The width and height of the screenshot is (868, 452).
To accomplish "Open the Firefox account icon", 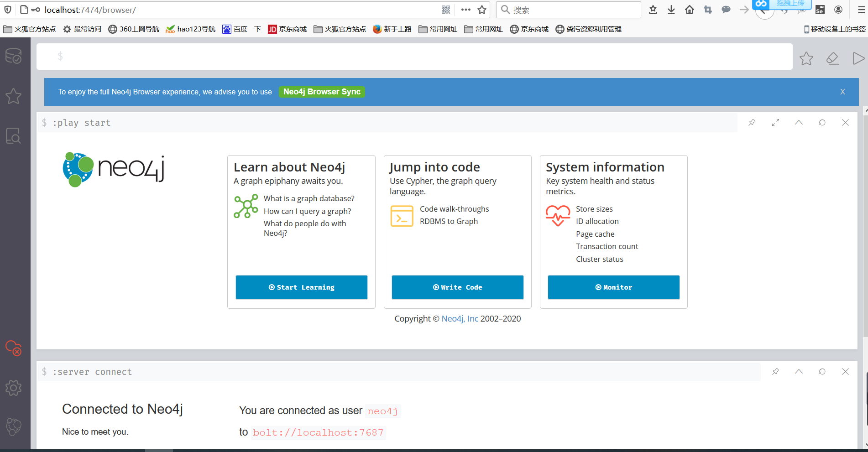I will [x=838, y=10].
